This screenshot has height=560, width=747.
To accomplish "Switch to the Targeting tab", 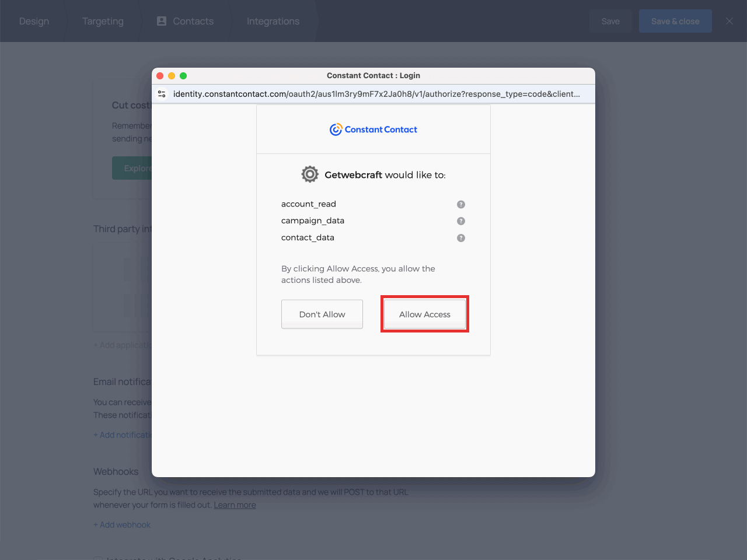I will point(103,21).
